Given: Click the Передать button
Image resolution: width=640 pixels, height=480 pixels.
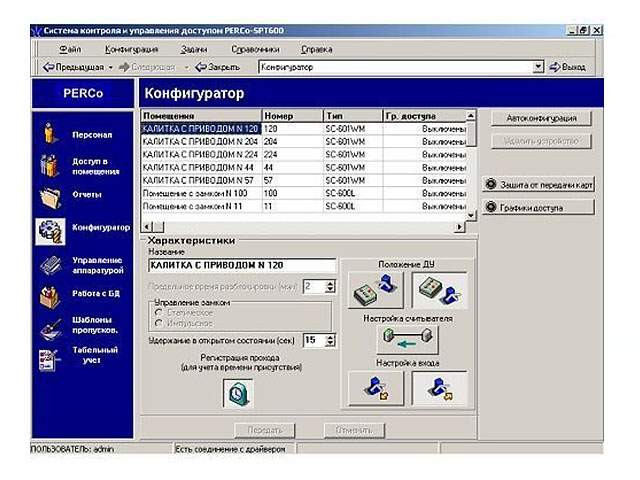Looking at the screenshot, I should tap(265, 430).
